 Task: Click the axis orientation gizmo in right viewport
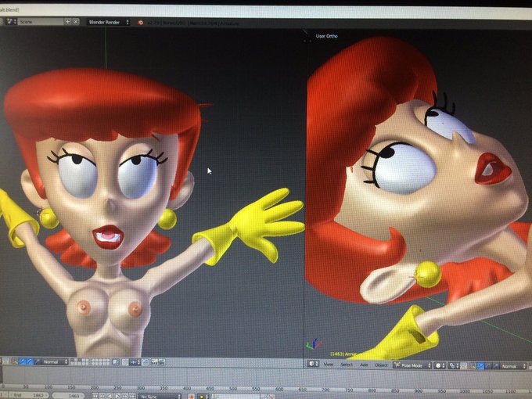pyautogui.click(x=314, y=344)
